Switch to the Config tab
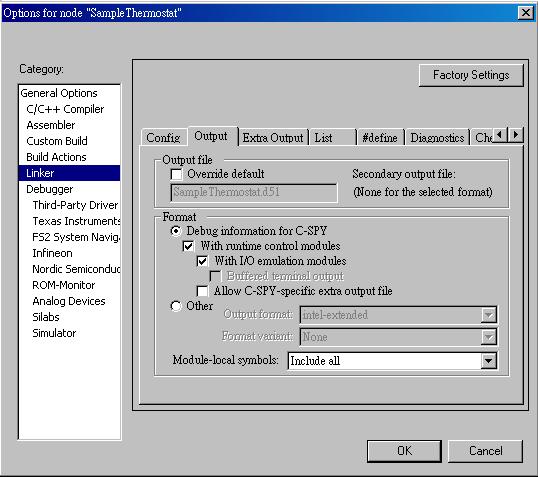Viewport: 538px width, 477px height. pyautogui.click(x=163, y=138)
